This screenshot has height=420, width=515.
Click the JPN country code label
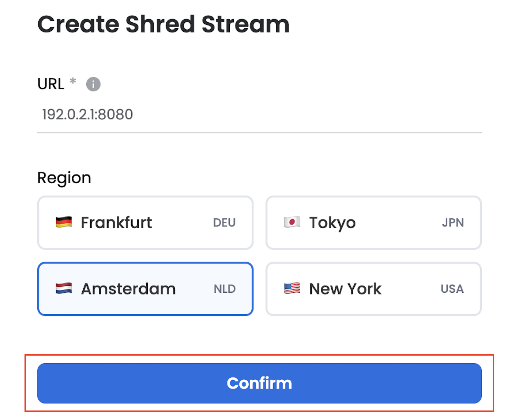tap(452, 223)
